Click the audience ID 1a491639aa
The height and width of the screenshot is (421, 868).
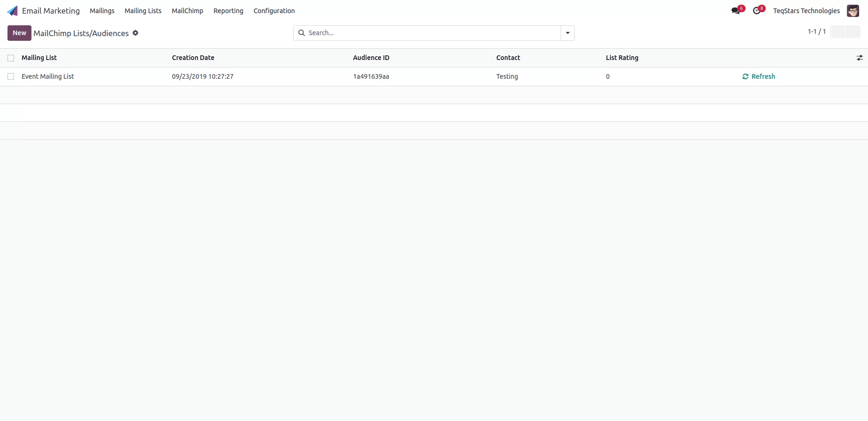click(x=371, y=76)
